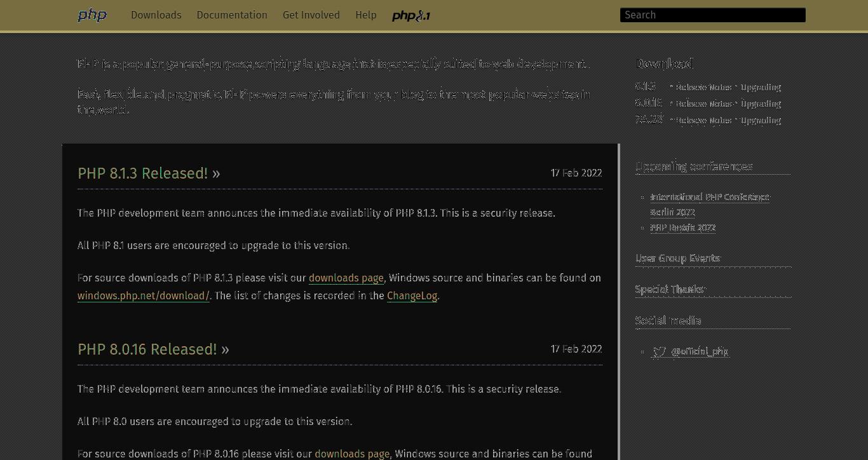Viewport: 868px width, 460px height.
Task: Open Upgrading guide for 8.1.3
Action: 761,87
